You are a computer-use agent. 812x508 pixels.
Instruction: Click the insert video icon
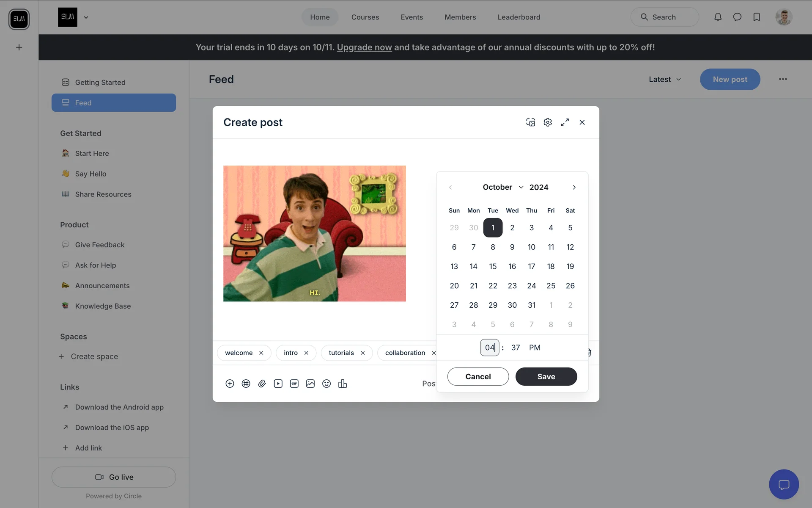click(278, 384)
